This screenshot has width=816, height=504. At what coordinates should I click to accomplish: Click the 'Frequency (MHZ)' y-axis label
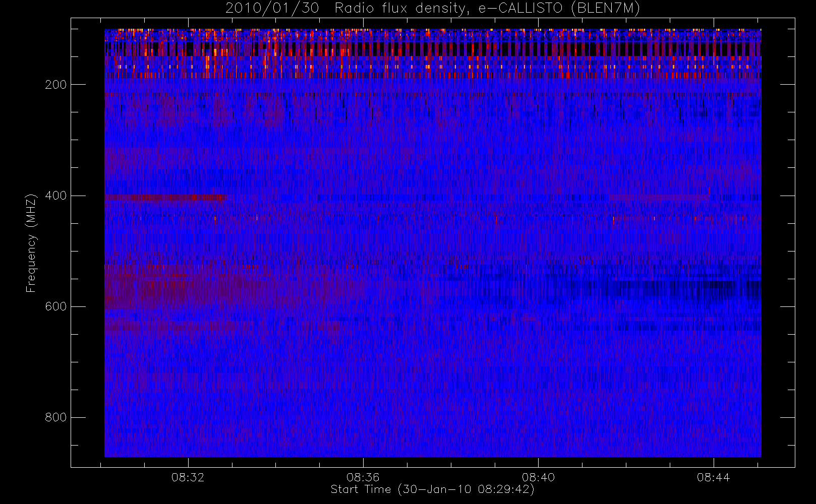[31, 243]
